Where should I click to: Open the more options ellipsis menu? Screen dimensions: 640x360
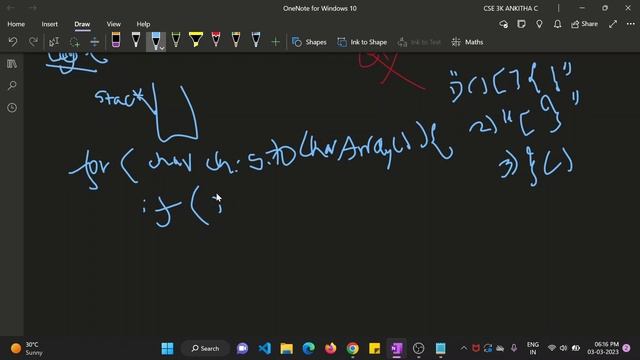pyautogui.click(x=631, y=24)
